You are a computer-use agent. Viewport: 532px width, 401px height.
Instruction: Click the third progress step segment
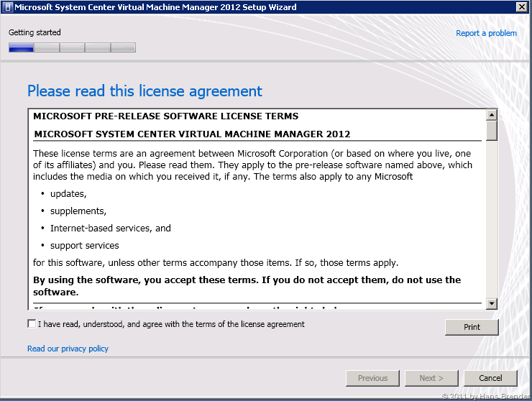(72, 48)
